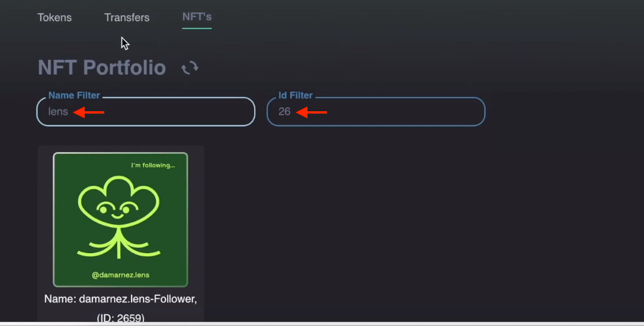Click the '@damarnez.lens' handle on the NFT image

coord(120,275)
